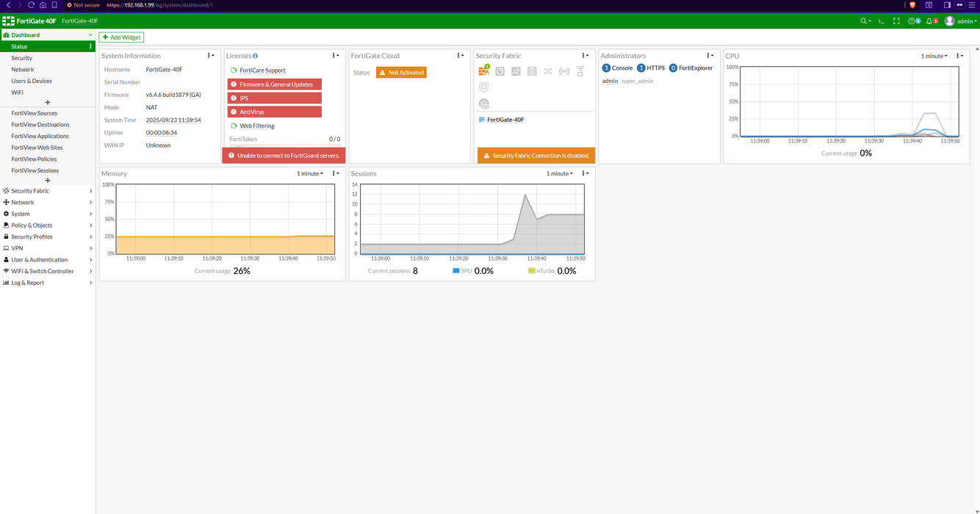This screenshot has width=980, height=514.
Task: Open FortiView Policies
Action: [x=48, y=159]
